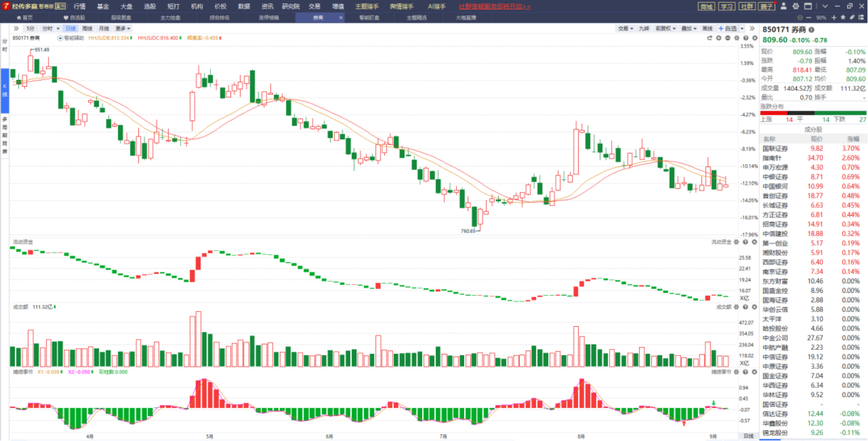Collapse the left panel double-chevron
The width and height of the screenshot is (868, 441).
[x=16, y=28]
